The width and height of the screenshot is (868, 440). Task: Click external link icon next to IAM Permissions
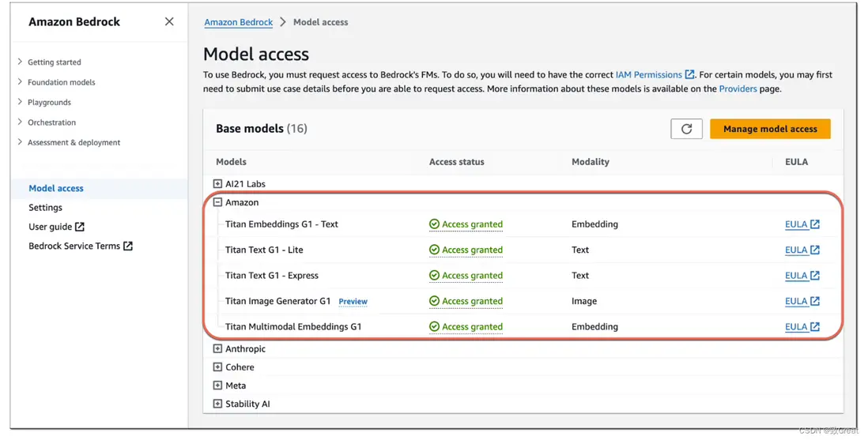[689, 74]
